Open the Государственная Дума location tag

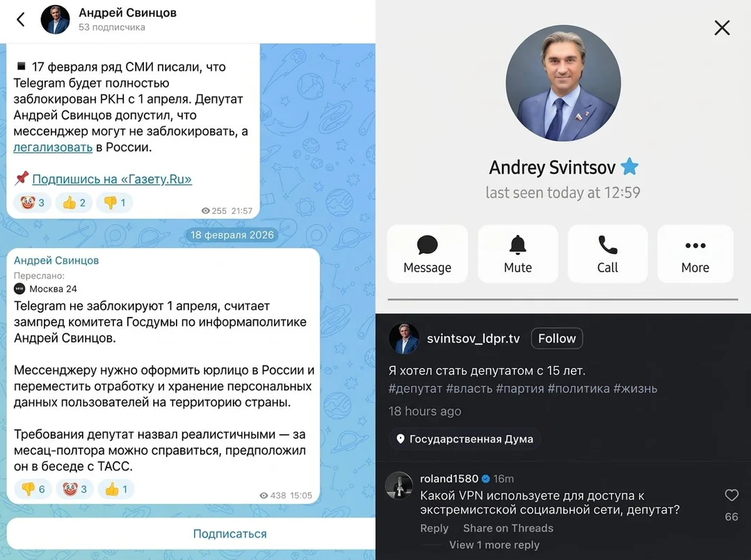465,439
